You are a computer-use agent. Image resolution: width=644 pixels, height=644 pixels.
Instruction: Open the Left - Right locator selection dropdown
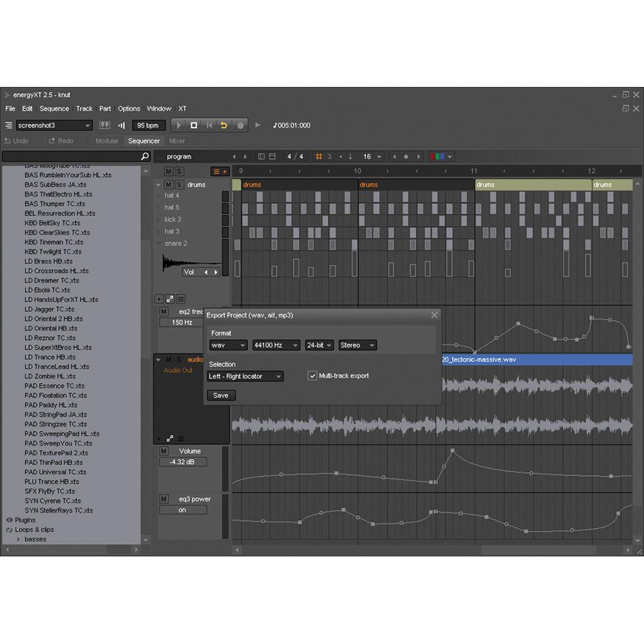245,376
